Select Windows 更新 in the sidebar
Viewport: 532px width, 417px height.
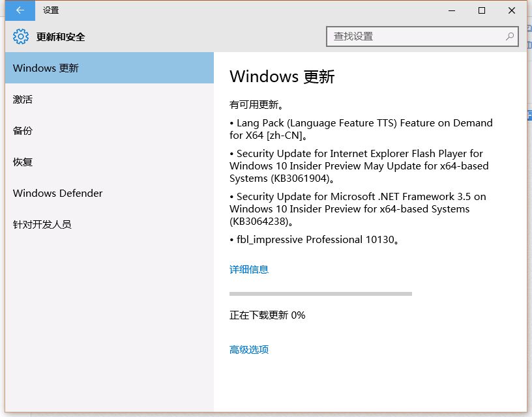tap(110, 68)
